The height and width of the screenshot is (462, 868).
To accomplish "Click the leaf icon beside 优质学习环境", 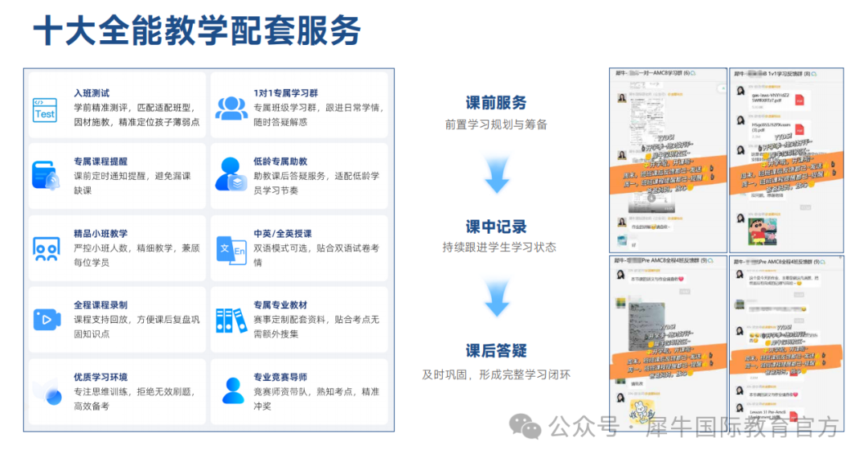I will click(47, 392).
